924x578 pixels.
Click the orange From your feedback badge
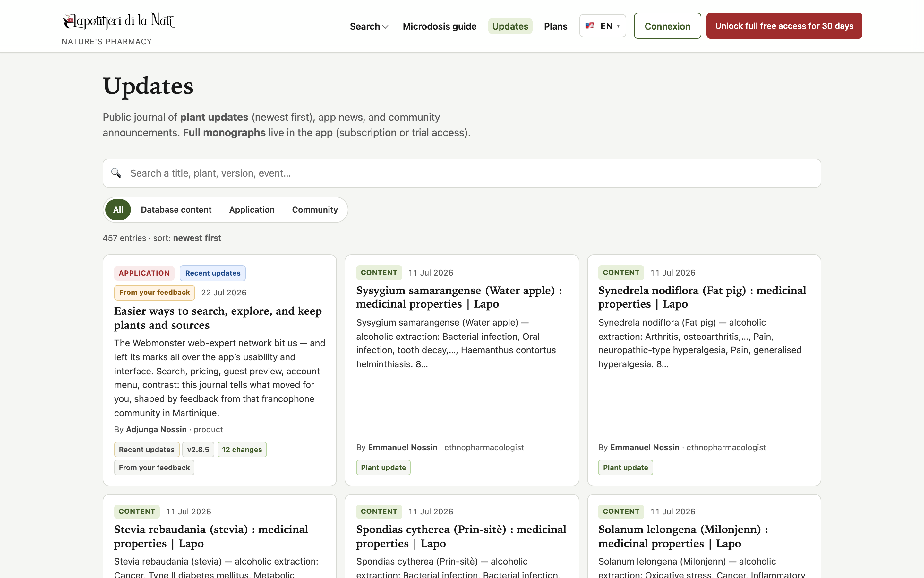point(154,293)
